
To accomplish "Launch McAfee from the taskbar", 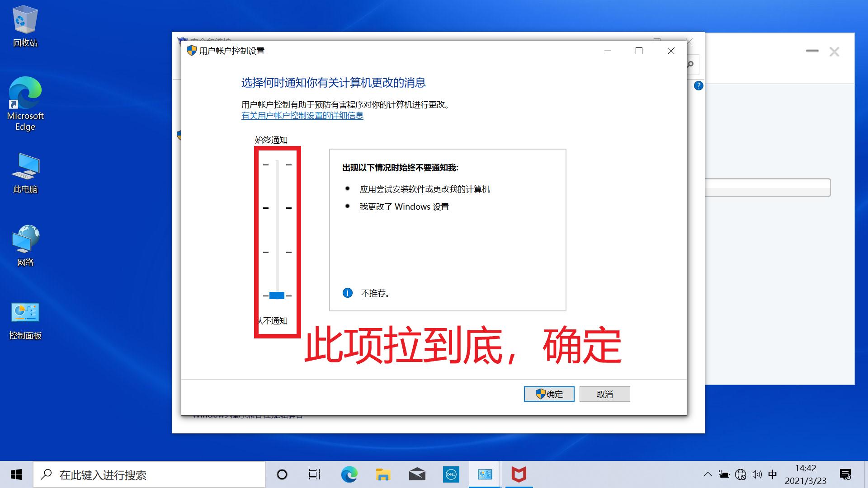I will (519, 474).
